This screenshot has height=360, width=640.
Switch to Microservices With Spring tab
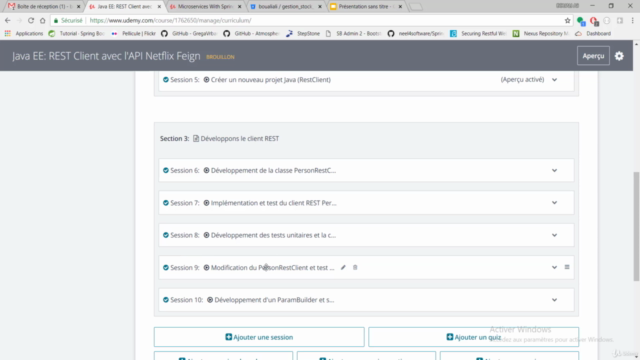click(x=205, y=7)
